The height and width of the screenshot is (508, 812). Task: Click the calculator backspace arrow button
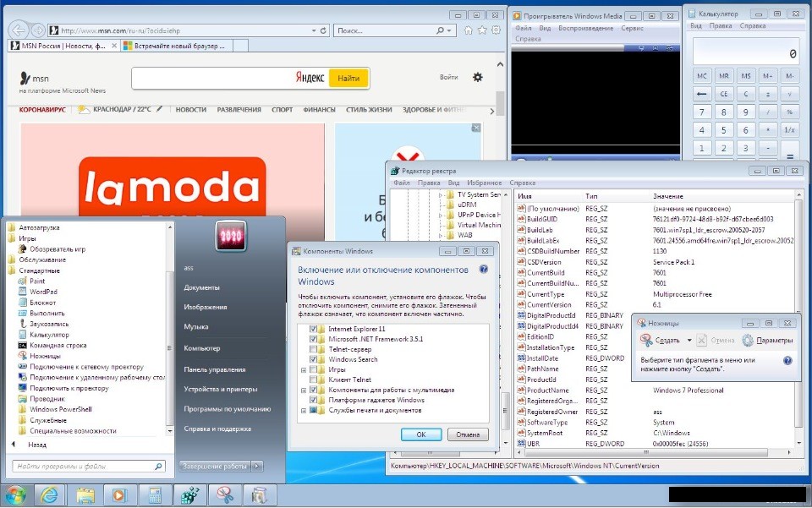[x=702, y=94]
